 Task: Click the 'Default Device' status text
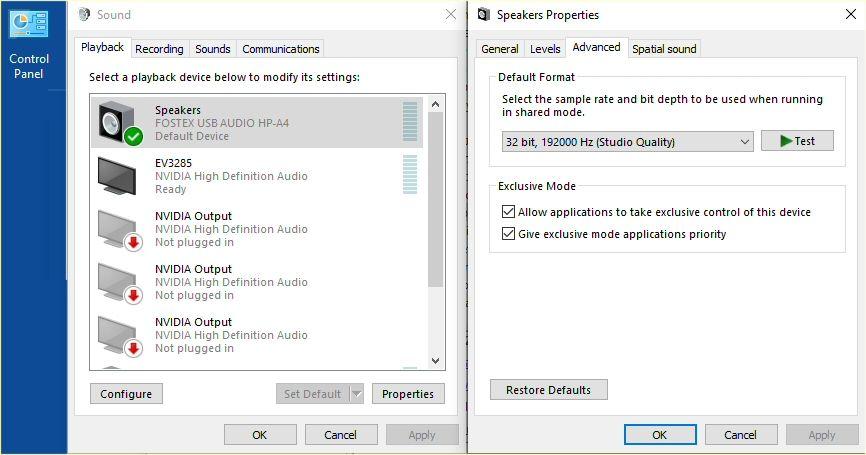[x=192, y=136]
